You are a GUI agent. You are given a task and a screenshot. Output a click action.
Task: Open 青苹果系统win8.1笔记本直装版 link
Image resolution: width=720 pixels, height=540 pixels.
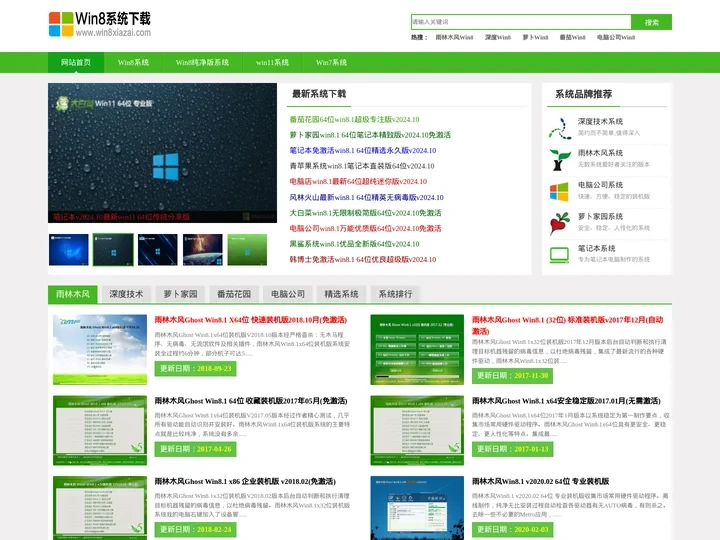pyautogui.click(x=361, y=166)
